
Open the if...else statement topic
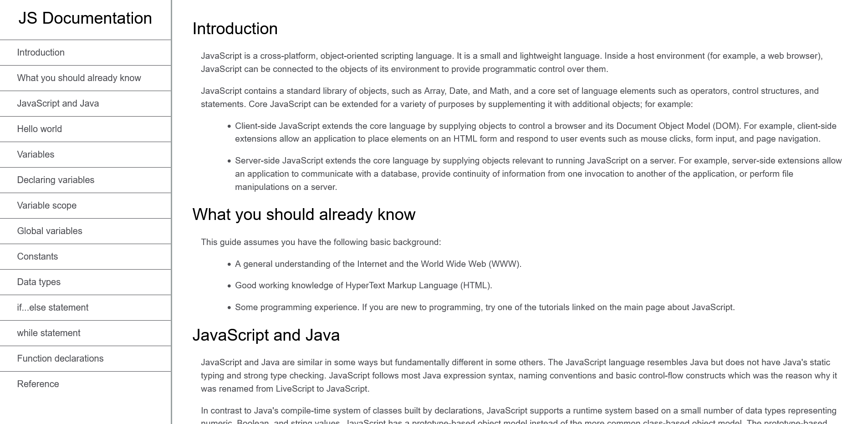point(52,307)
